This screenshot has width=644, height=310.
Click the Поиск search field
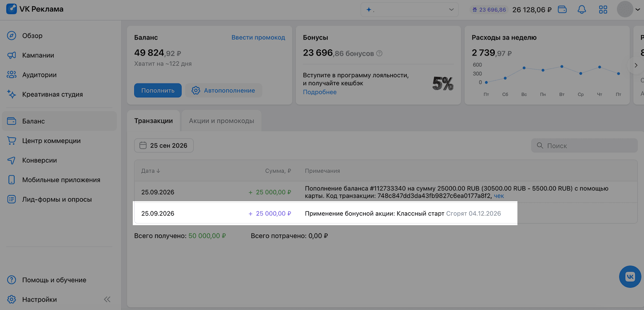coord(584,146)
